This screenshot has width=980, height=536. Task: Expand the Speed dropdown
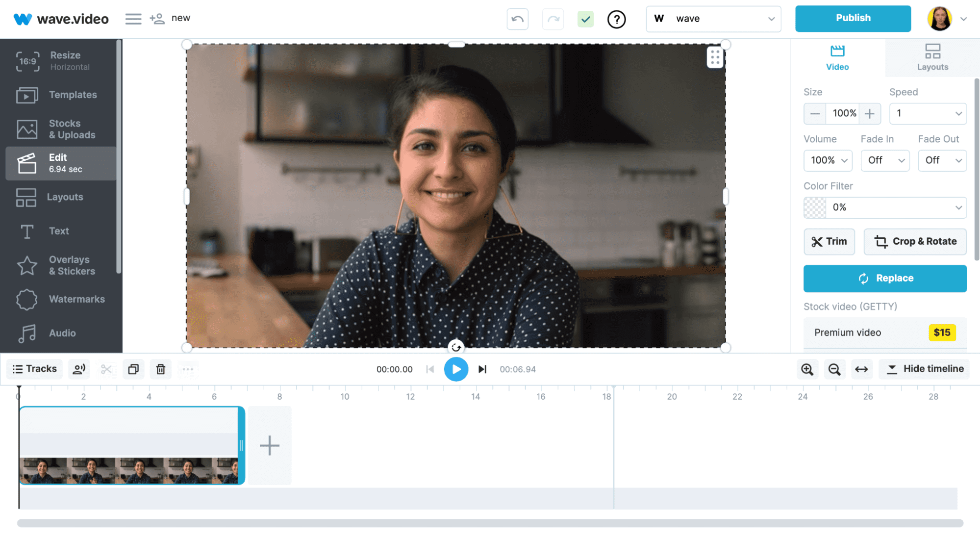coord(927,113)
